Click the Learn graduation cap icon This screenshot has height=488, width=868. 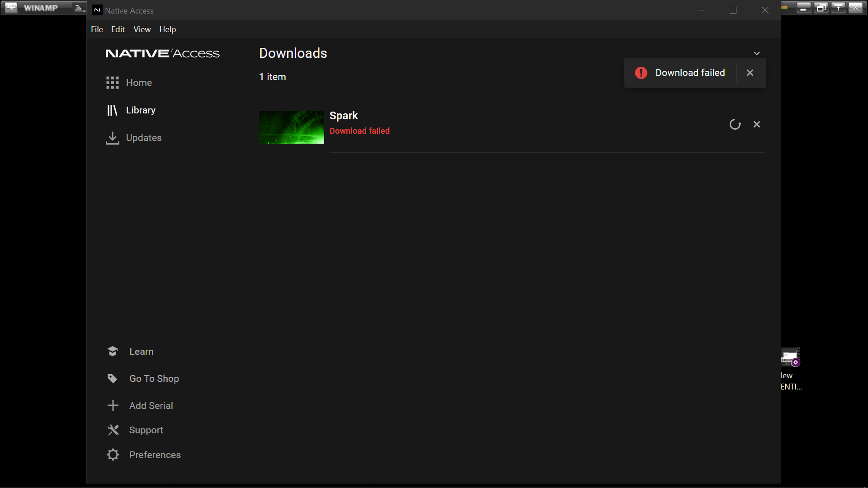tap(113, 351)
